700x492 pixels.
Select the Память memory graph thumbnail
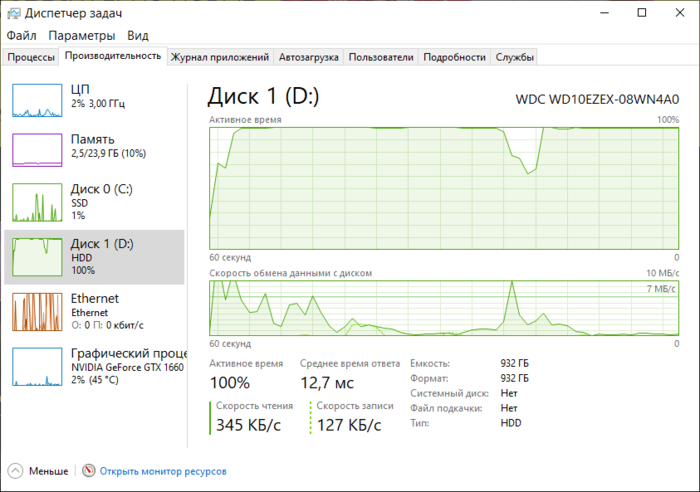coord(36,149)
